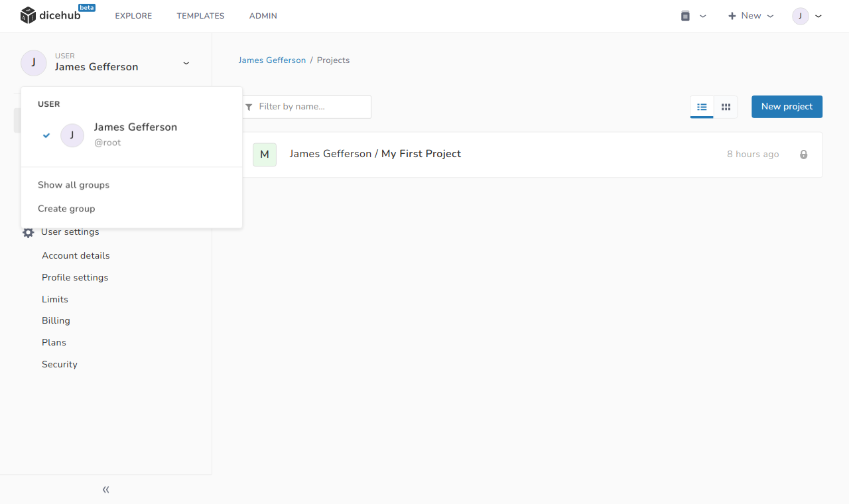Open the ADMIN page

263,16
